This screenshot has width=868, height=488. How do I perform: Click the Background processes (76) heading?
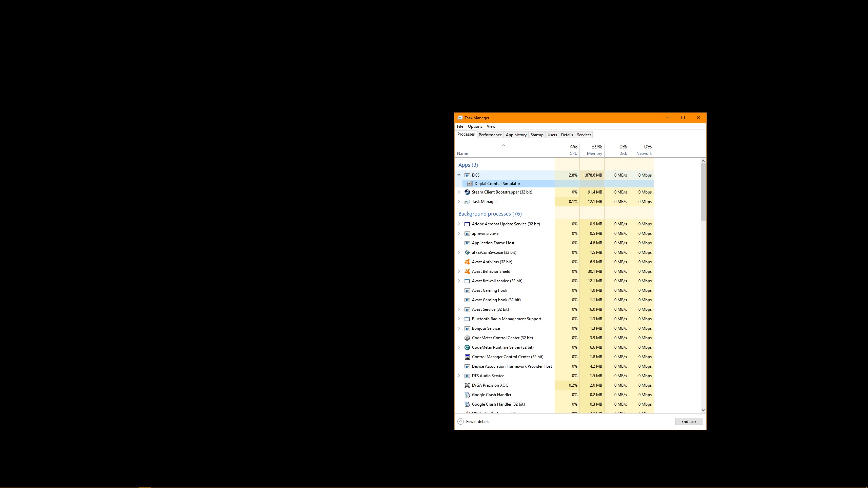pos(490,214)
